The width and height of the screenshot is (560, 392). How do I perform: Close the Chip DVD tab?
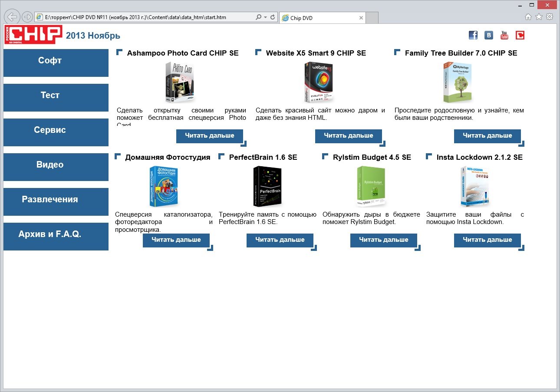(x=361, y=18)
